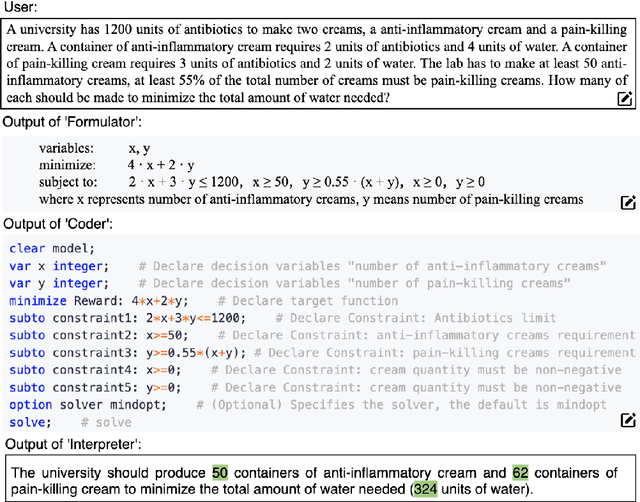Click the "solve;" statement in the code
This screenshot has height=502, width=640.
tap(28, 423)
